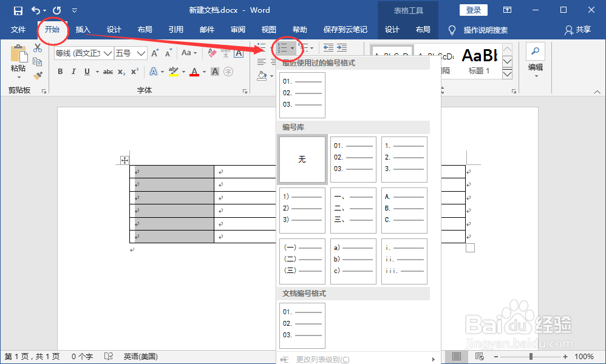This screenshot has width=606, height=364.
Task: Undo the last action
Action: [36, 10]
